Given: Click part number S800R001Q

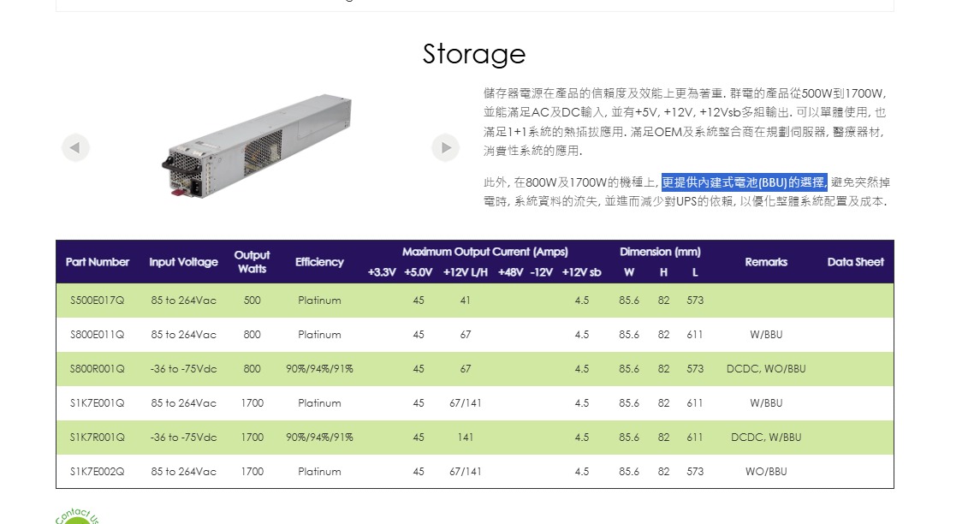Looking at the screenshot, I should tap(97, 369).
